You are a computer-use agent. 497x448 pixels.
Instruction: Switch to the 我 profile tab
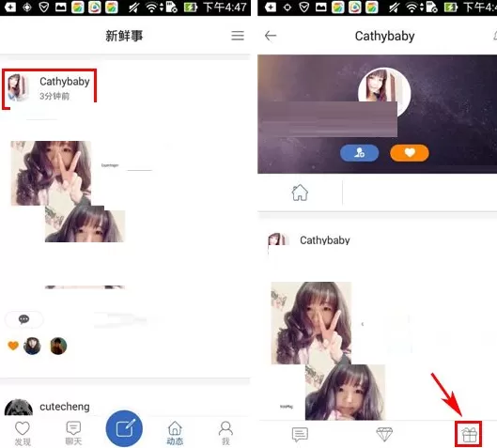pyautogui.click(x=225, y=433)
